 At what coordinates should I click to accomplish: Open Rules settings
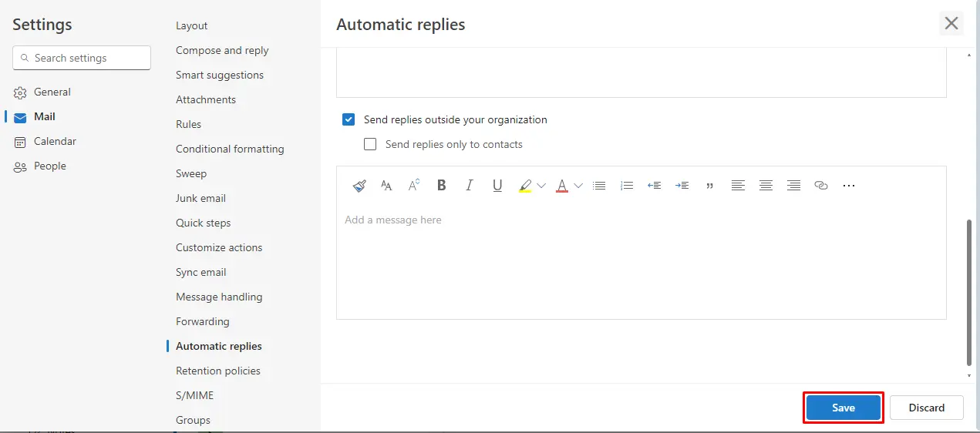188,124
